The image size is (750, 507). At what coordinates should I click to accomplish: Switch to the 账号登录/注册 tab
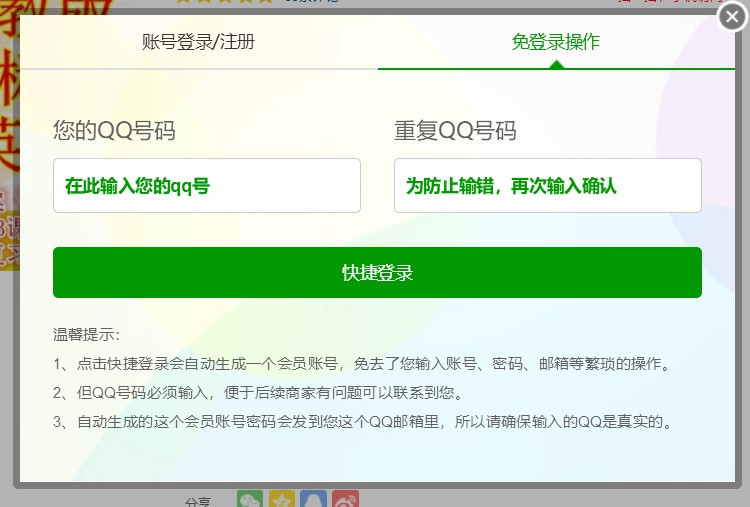(198, 42)
